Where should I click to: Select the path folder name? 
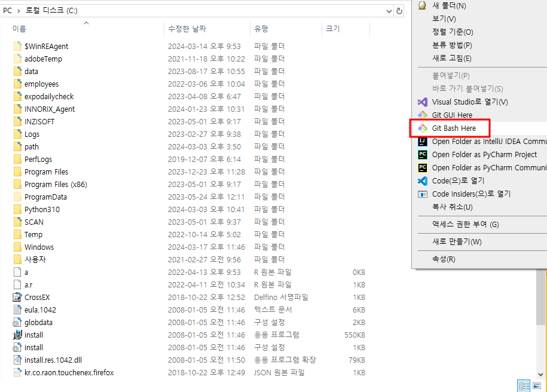tap(32, 147)
